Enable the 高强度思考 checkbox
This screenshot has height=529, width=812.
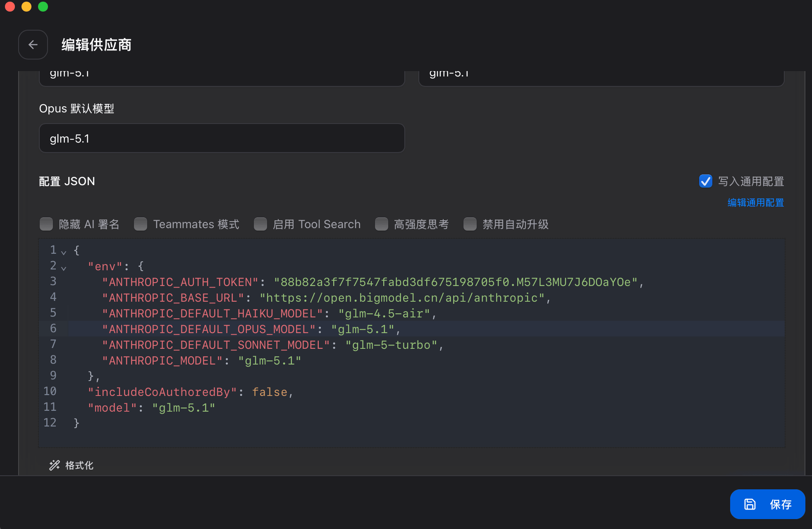click(x=381, y=224)
